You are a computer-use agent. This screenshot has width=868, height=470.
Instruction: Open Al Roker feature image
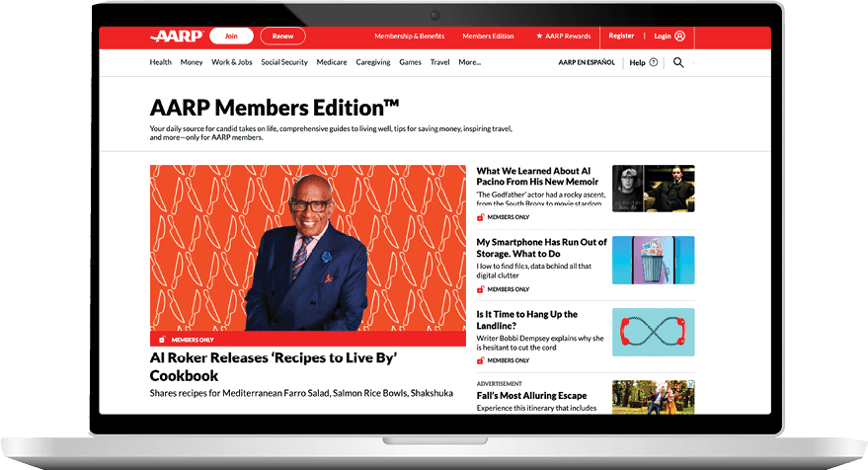pos(308,248)
